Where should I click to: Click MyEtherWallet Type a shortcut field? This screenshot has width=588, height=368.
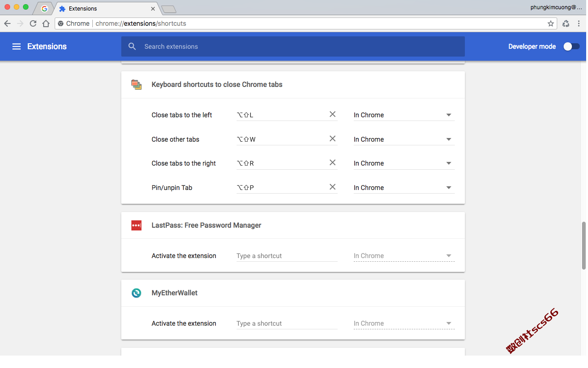pos(287,323)
